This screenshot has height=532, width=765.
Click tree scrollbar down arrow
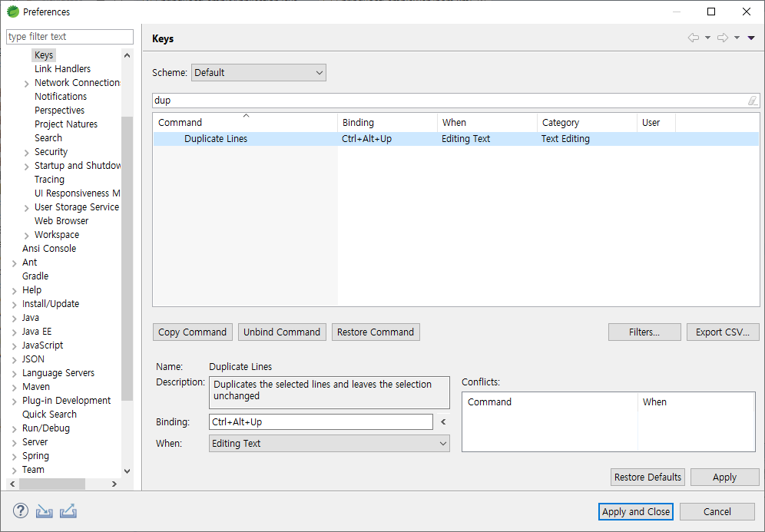[127, 471]
